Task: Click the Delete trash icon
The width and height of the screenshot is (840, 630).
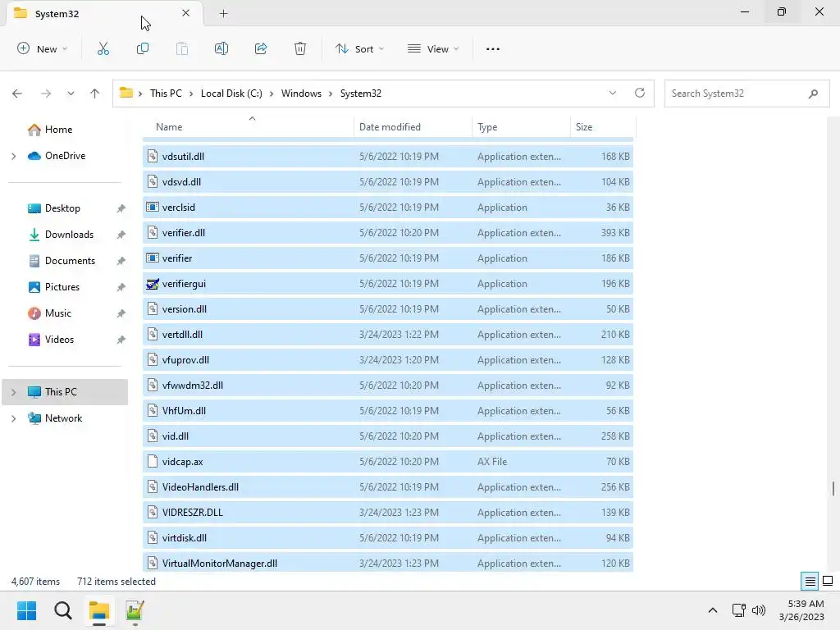Action: [300, 48]
